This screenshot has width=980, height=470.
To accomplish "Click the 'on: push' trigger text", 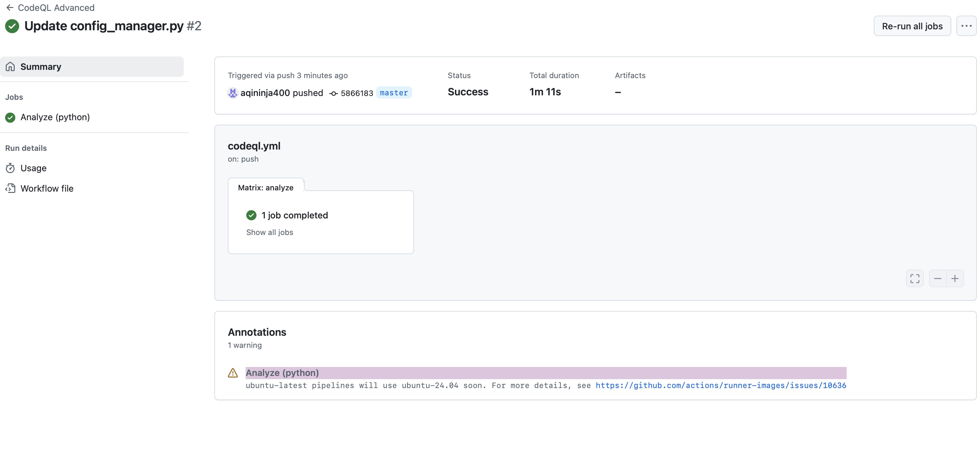I will pos(243,159).
